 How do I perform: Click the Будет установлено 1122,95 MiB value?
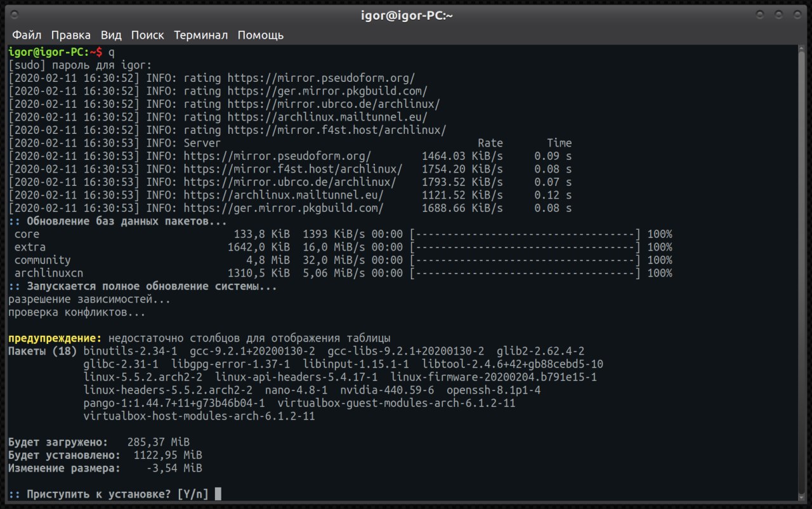pyautogui.click(x=168, y=456)
